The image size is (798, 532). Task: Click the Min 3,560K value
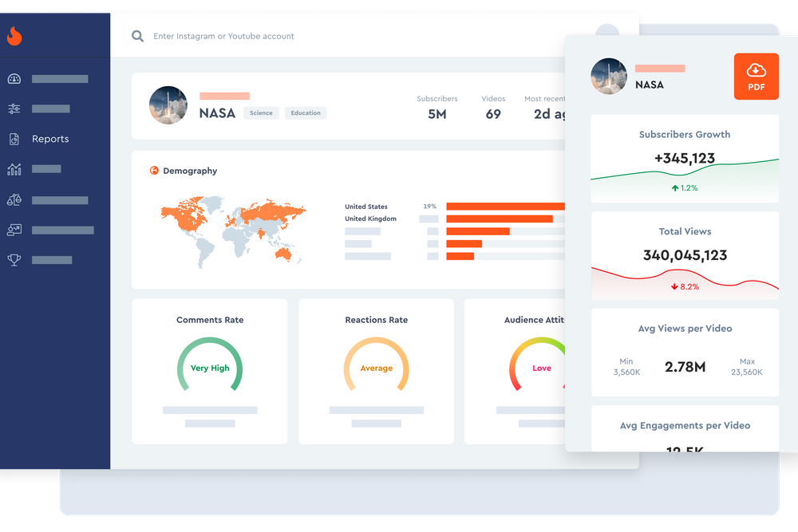pyautogui.click(x=626, y=367)
